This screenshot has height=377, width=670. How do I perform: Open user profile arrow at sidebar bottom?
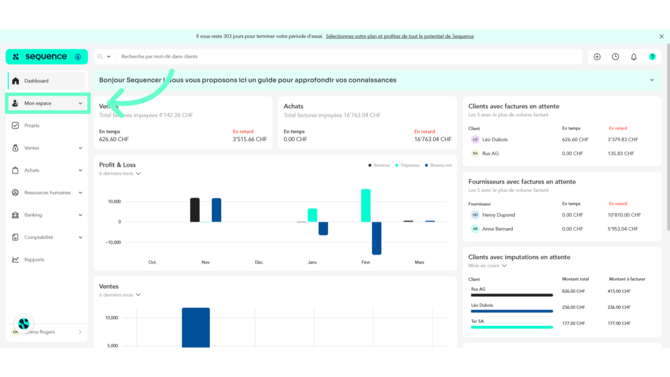click(80, 332)
